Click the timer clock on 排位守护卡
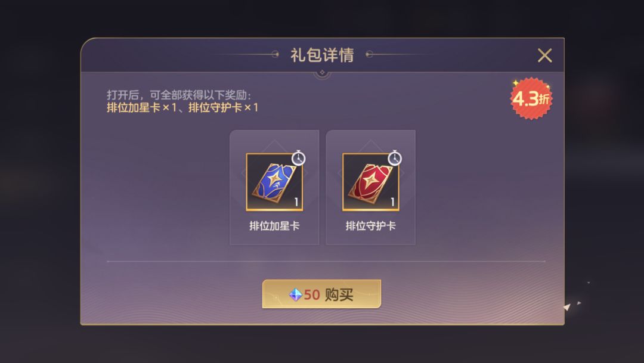The width and height of the screenshot is (644, 363). 395,158
